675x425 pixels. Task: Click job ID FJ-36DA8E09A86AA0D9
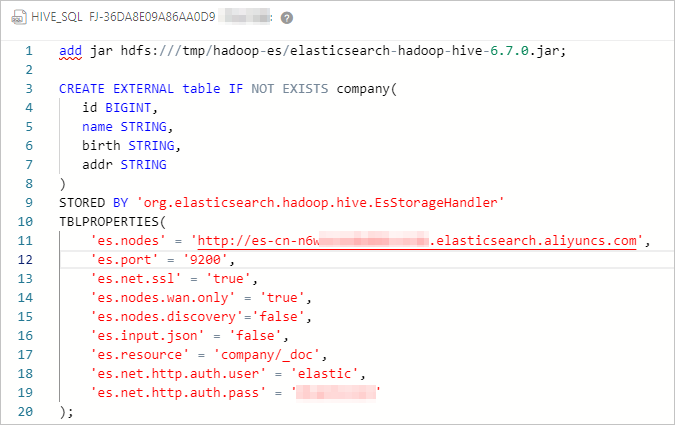tap(152, 17)
